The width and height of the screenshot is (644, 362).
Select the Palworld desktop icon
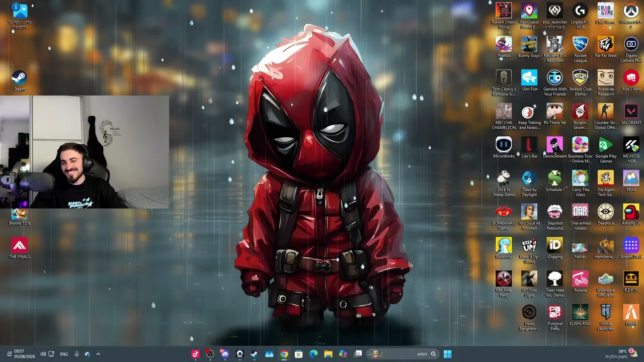[504, 248]
